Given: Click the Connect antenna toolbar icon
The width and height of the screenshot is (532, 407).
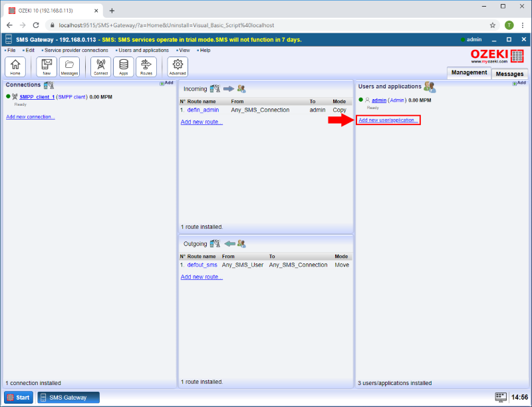Looking at the screenshot, I should click(x=101, y=67).
